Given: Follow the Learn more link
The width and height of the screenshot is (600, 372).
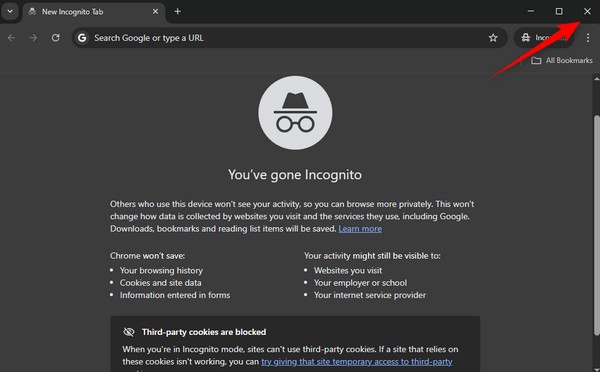Looking at the screenshot, I should tap(360, 229).
